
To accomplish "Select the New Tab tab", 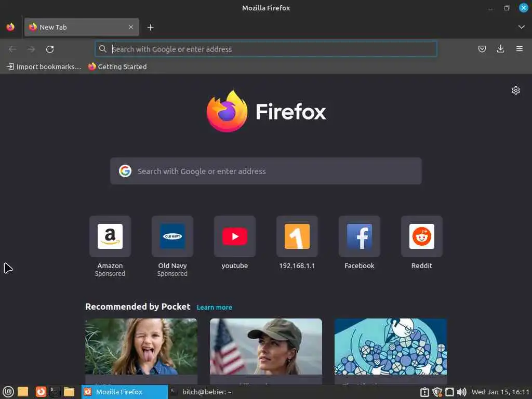I will point(82,27).
